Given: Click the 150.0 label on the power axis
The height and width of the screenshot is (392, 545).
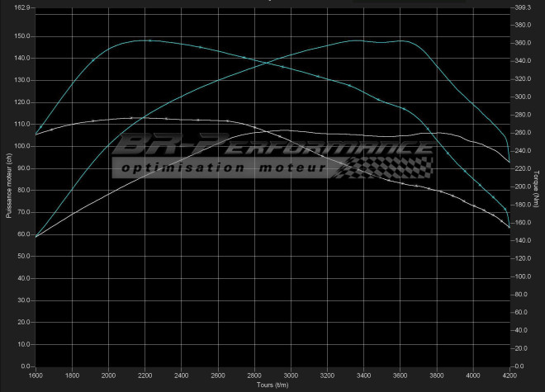Looking at the screenshot, I should 22,36.
